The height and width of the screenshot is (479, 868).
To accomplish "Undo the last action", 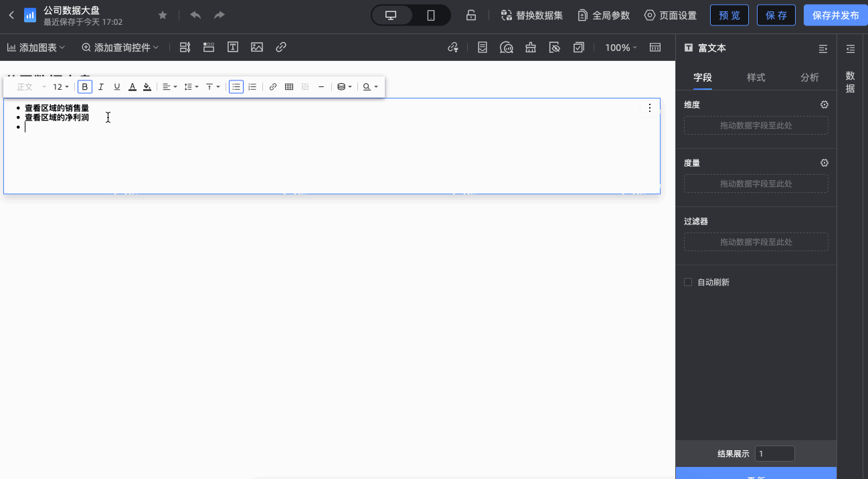I will pyautogui.click(x=195, y=15).
